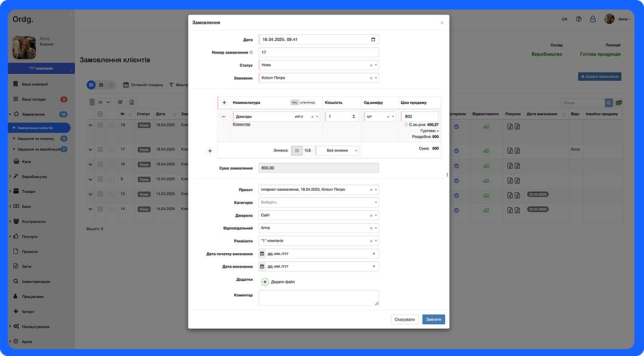Click the Скасувати button

404,319
